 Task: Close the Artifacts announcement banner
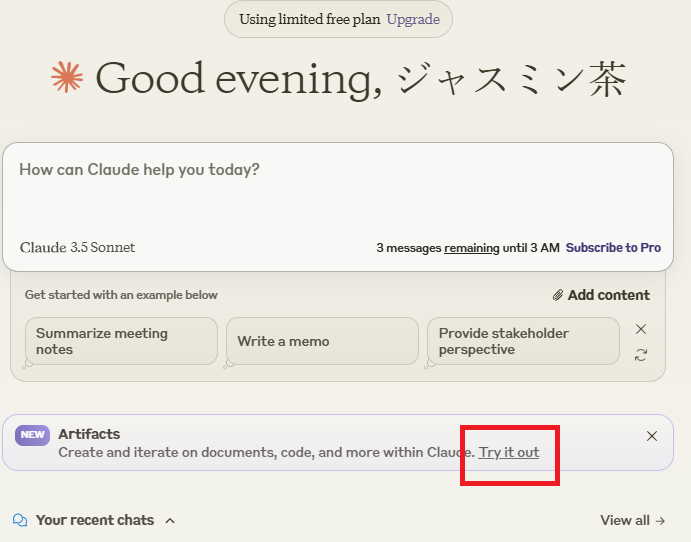pyautogui.click(x=652, y=436)
